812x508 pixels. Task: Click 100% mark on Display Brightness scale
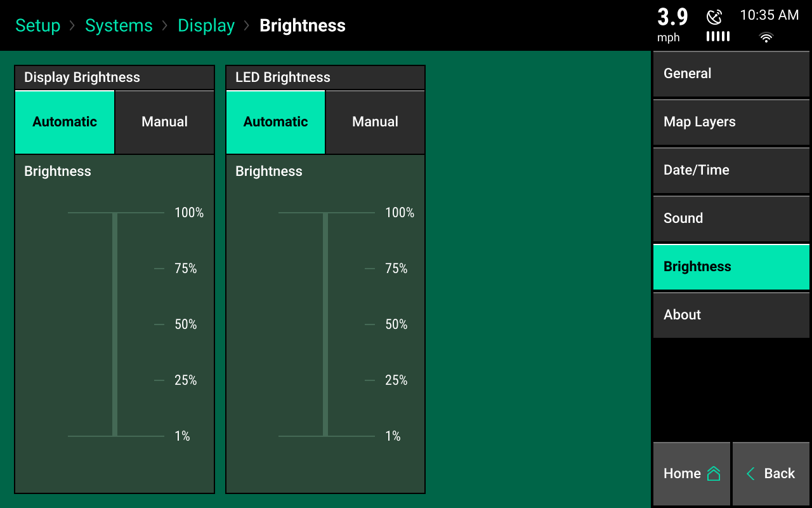[x=189, y=213]
